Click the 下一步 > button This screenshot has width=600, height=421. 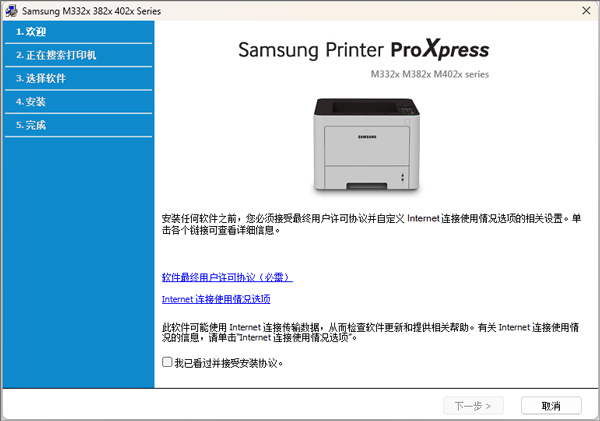tap(473, 406)
